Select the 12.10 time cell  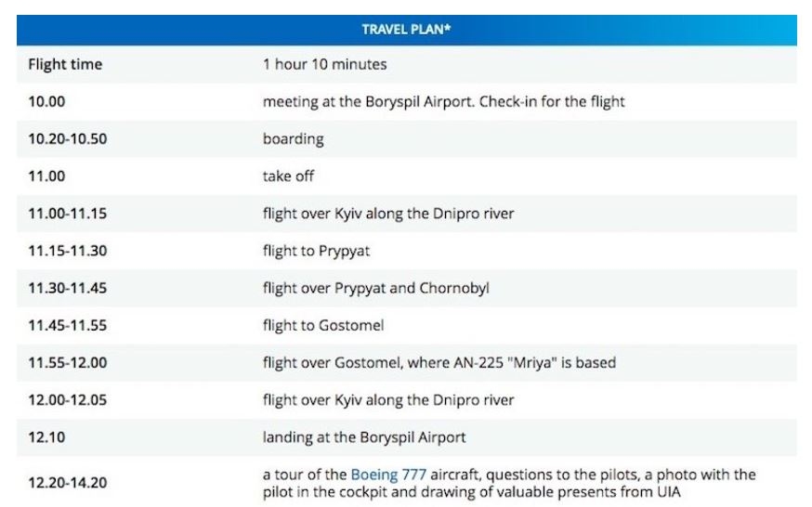[43, 436]
